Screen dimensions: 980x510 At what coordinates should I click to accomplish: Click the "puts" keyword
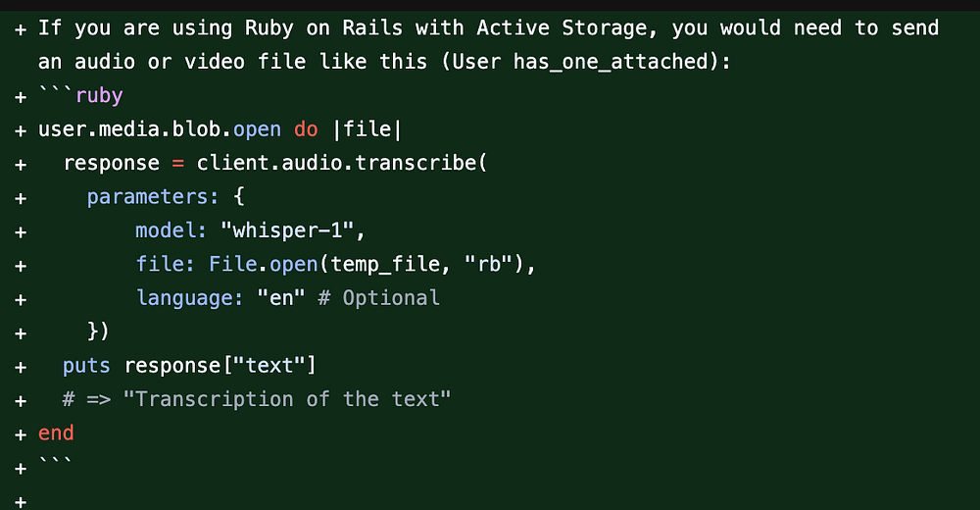87,366
